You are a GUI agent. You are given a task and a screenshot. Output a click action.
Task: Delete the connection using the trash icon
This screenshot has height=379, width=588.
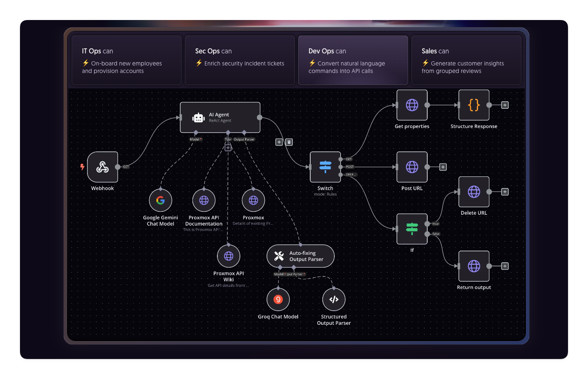pos(289,142)
